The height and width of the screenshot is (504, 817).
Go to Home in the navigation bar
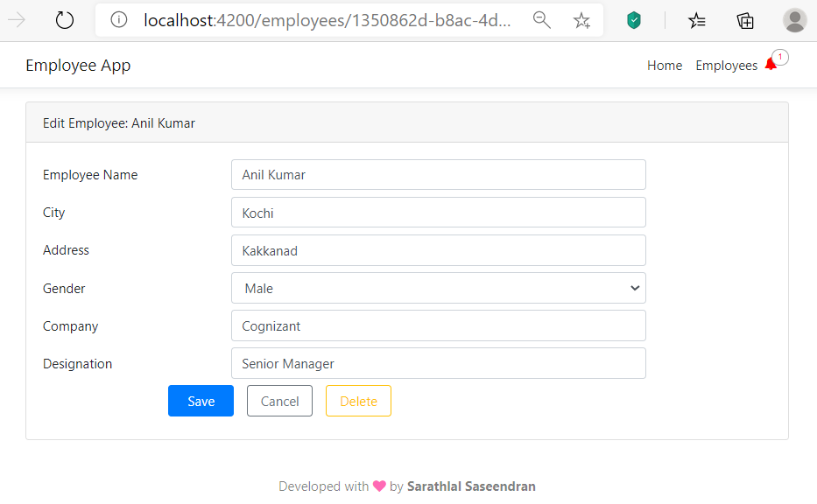click(665, 65)
